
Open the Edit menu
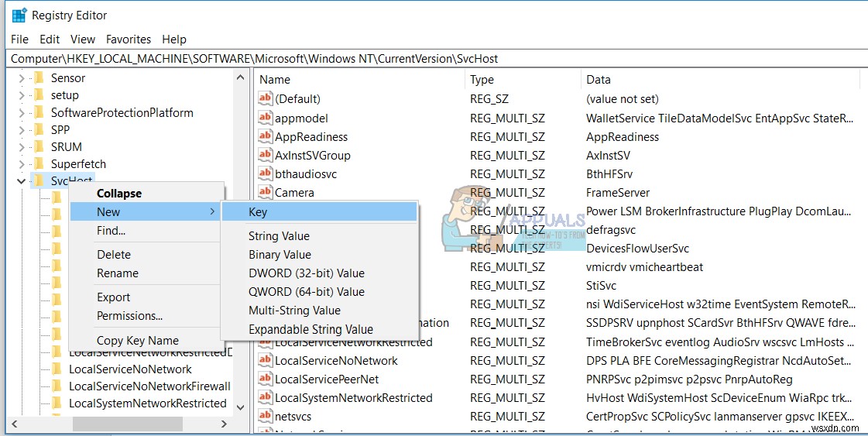click(x=50, y=39)
